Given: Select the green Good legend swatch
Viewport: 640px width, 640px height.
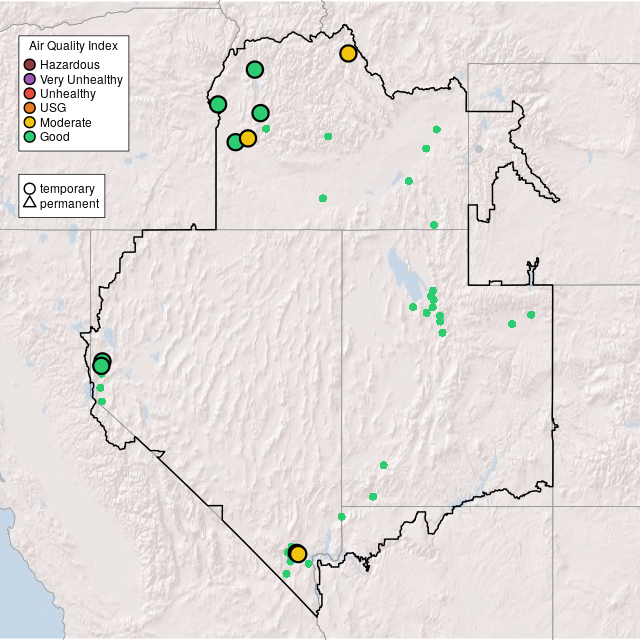Looking at the screenshot, I should click(30, 136).
